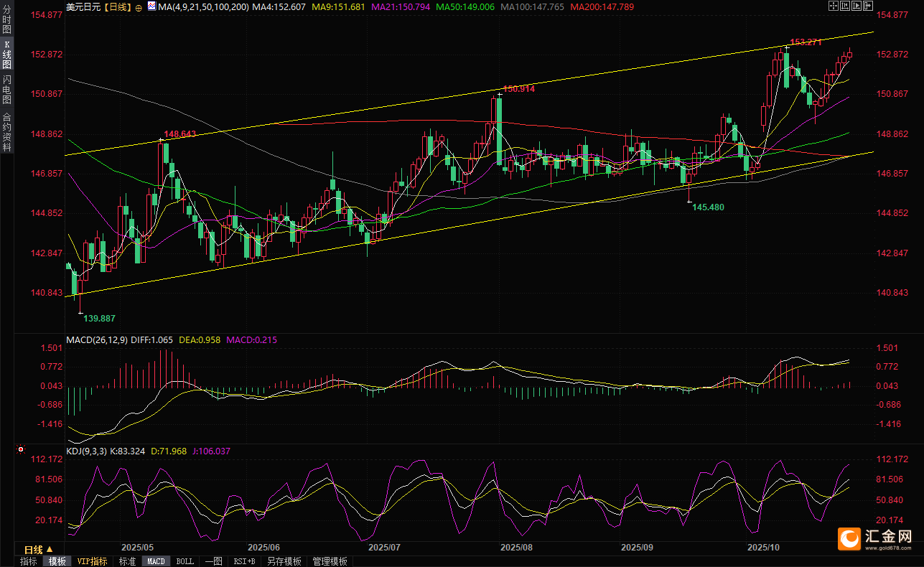The image size is (924, 567).
Task: Click the 150.914 price high label
Action: point(518,89)
